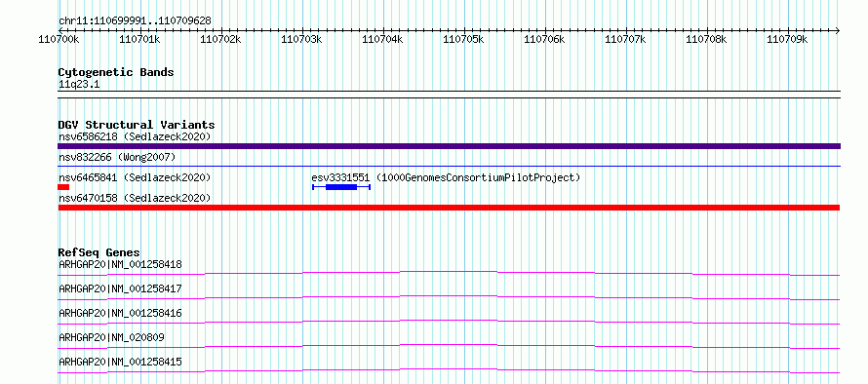This screenshot has height=384, width=868.
Task: Select the DGV Structural Variants track title
Action: coord(137,125)
